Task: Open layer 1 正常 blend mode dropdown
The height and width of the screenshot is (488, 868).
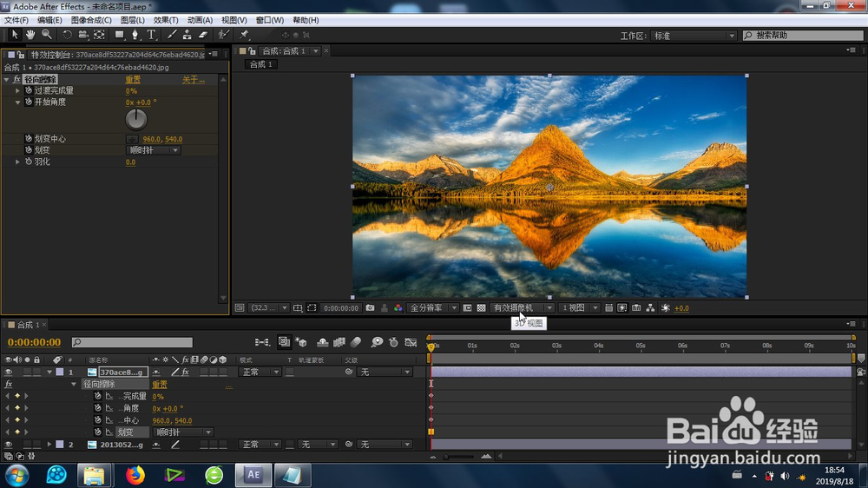Action: coord(260,373)
